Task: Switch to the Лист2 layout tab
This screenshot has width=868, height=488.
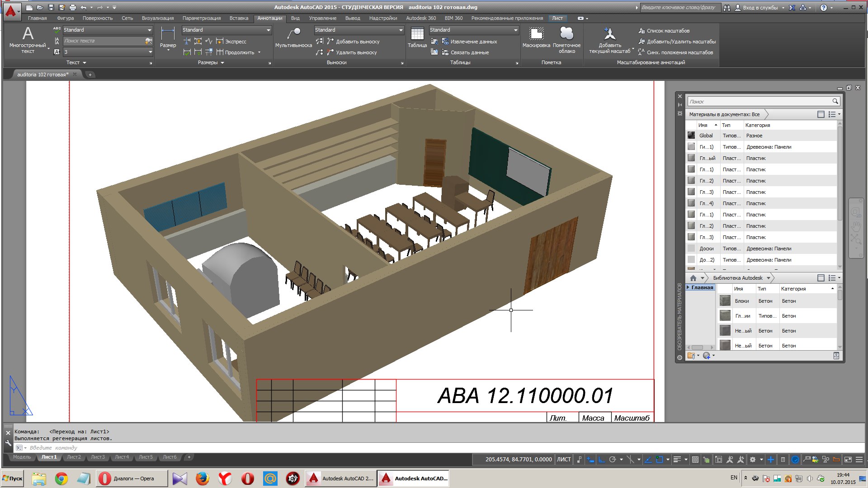Action: [x=74, y=457]
